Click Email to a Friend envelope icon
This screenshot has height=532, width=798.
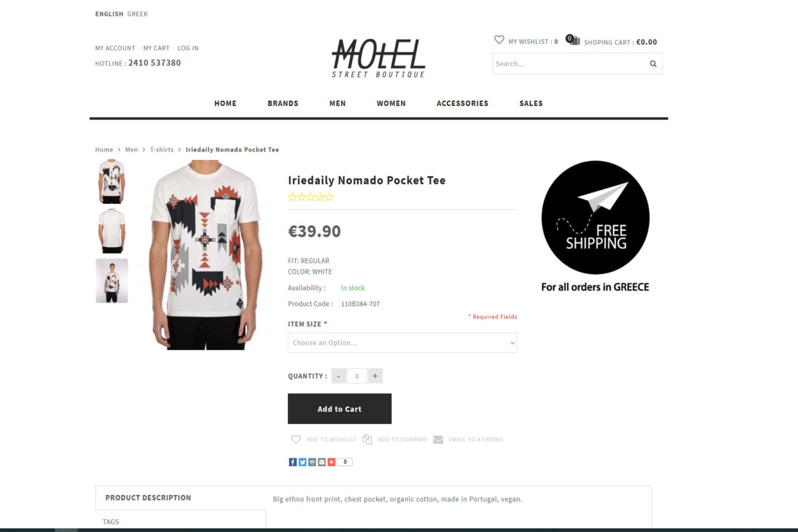pyautogui.click(x=438, y=439)
